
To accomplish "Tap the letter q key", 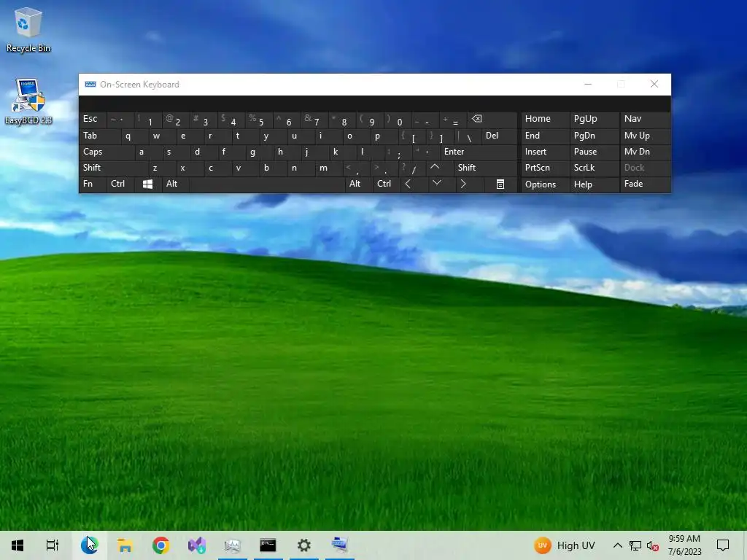I will (134, 136).
